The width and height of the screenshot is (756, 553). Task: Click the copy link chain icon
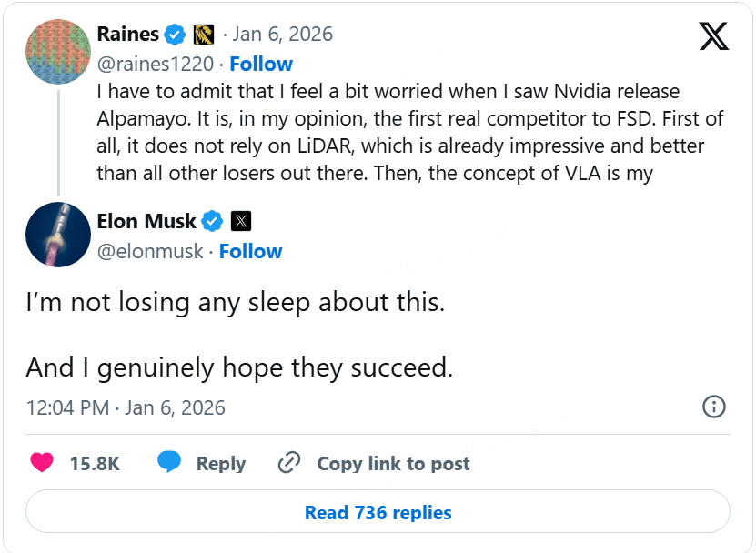coord(289,463)
